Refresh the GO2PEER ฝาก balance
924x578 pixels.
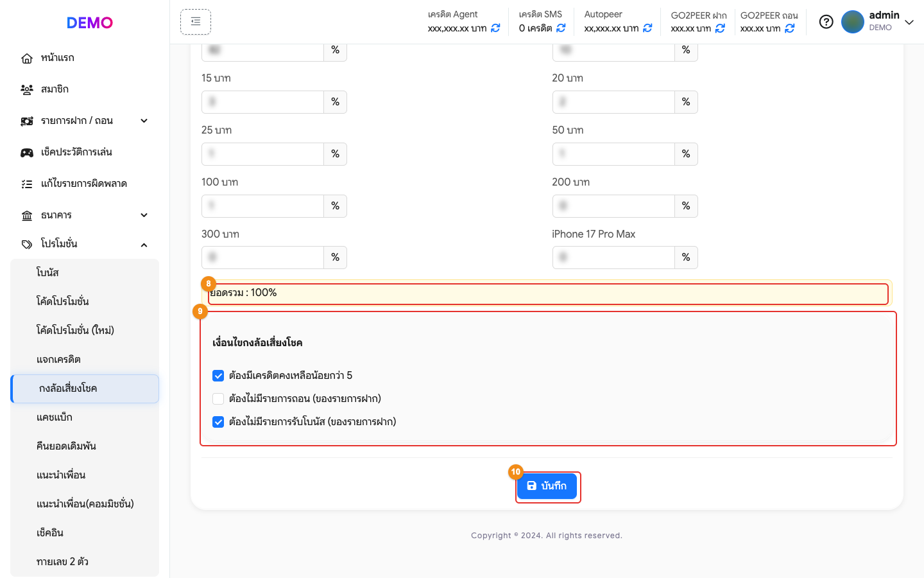[x=720, y=28]
